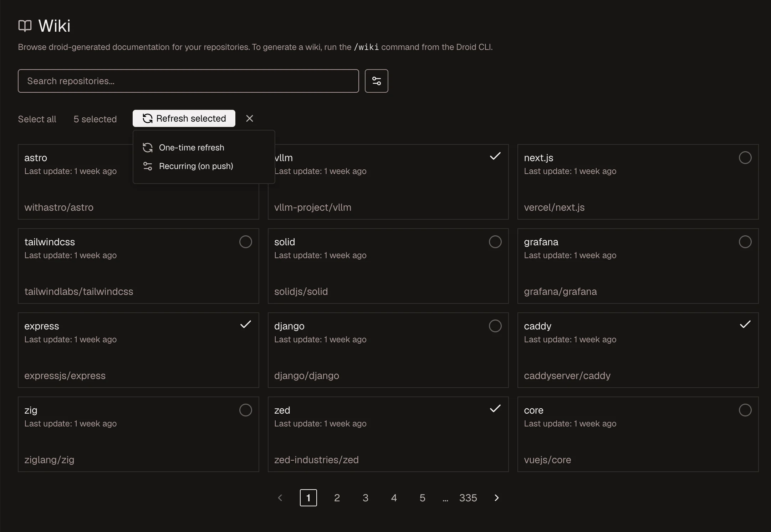The height and width of the screenshot is (532, 771).
Task: Go to page 5
Action: 422,498
